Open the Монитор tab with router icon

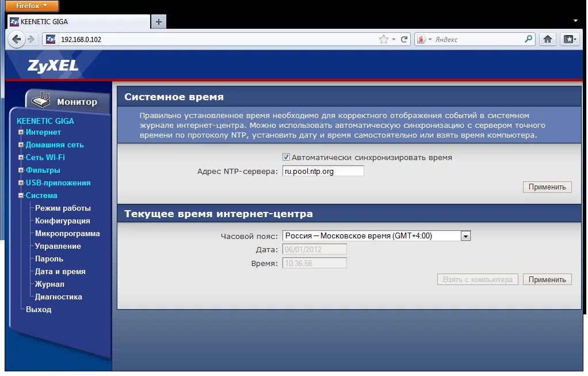(x=67, y=101)
